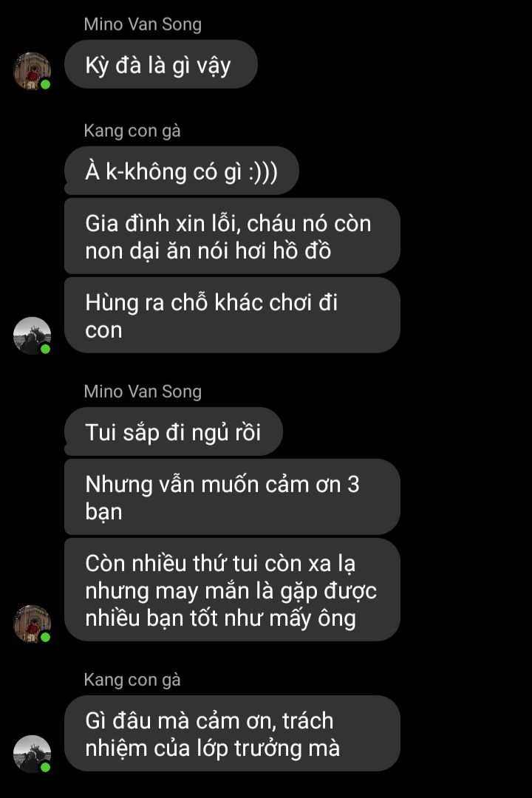The height and width of the screenshot is (798, 532).
Task: Open Mino Van Song's avatar beside first message
Action: click(x=32, y=71)
